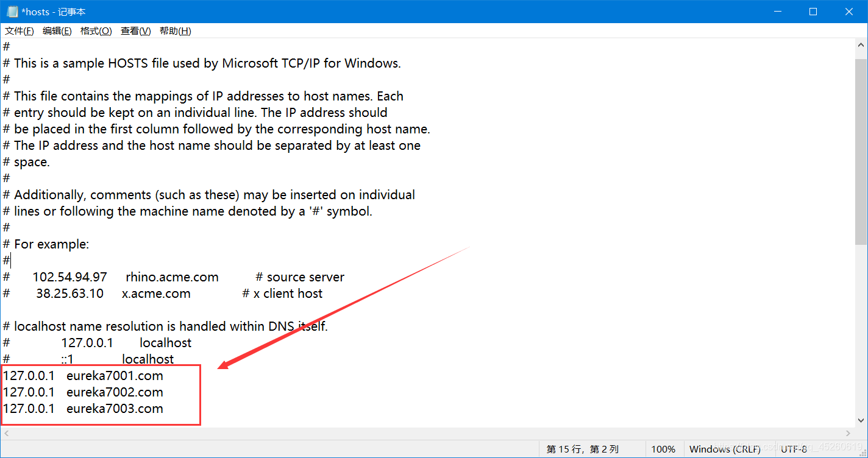Click the '# For example:' line

click(46, 244)
